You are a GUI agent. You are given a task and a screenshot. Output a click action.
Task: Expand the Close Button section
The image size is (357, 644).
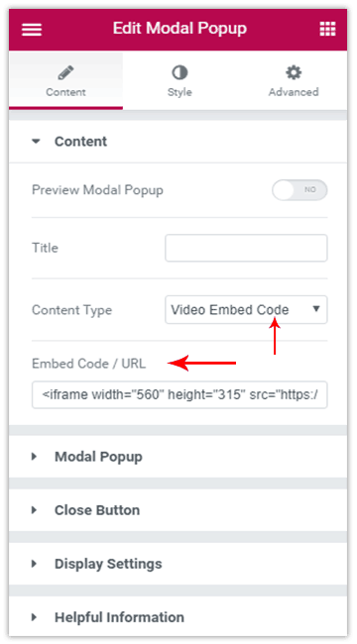(x=178, y=510)
